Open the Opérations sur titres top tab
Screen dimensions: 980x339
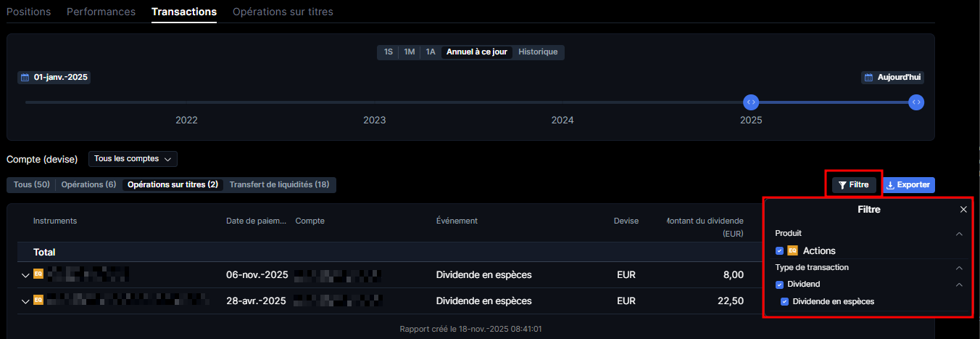(283, 12)
